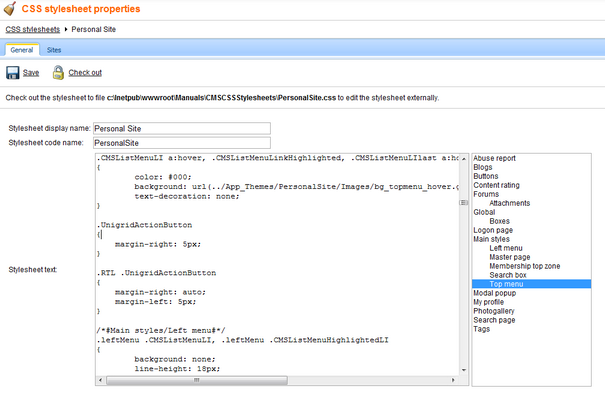This screenshot has height=394, width=605.
Task: Focus the Stylesheet code name field
Action: pyautogui.click(x=182, y=143)
